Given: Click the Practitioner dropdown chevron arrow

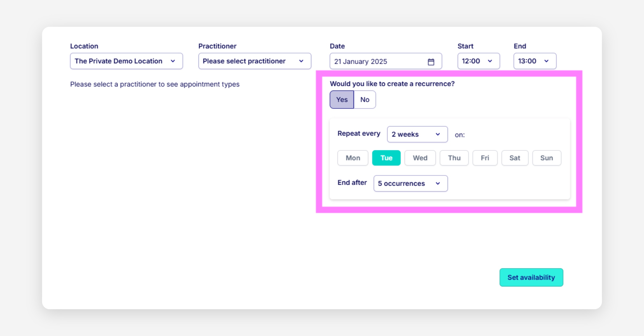Looking at the screenshot, I should tap(301, 61).
